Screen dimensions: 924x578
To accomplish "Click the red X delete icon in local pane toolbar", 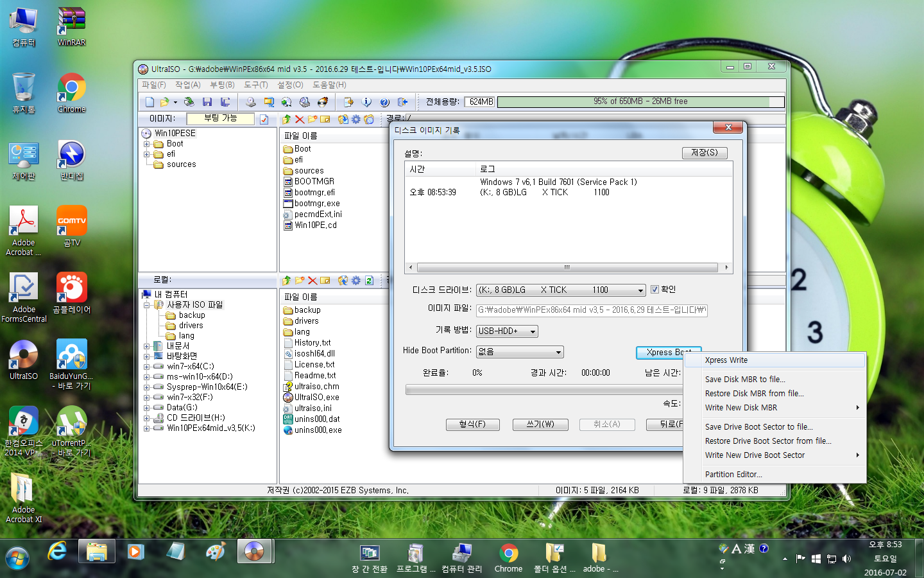I will [x=312, y=280].
